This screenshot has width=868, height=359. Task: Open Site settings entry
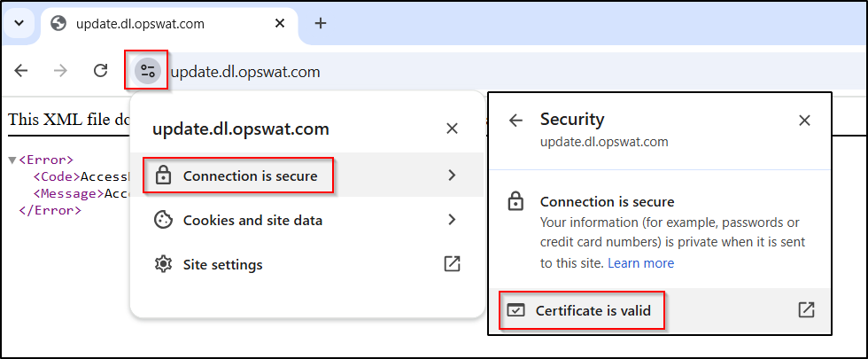click(x=307, y=264)
